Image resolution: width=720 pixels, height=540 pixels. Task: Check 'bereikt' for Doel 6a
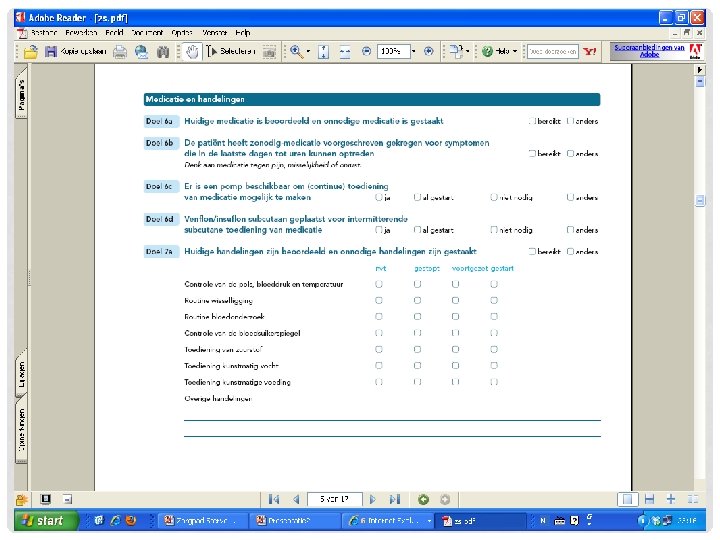point(532,121)
